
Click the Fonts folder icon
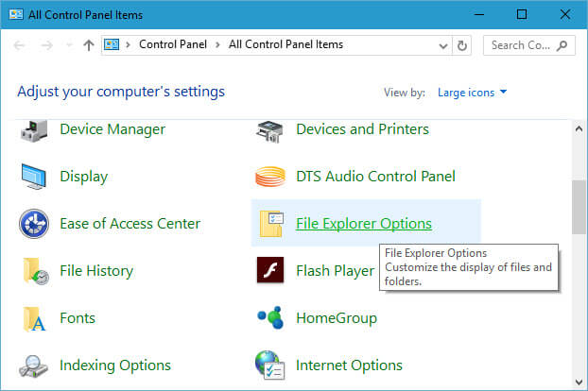(x=34, y=318)
